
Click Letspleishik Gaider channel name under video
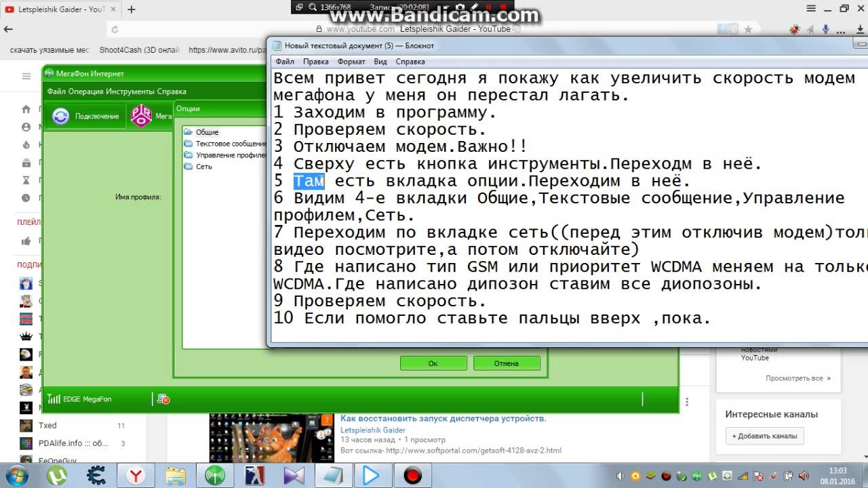point(373,430)
